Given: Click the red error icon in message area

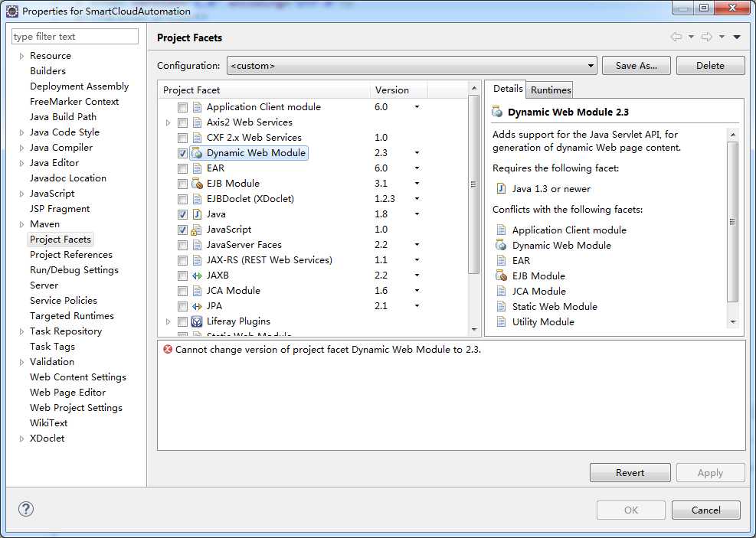Looking at the screenshot, I should coord(168,349).
